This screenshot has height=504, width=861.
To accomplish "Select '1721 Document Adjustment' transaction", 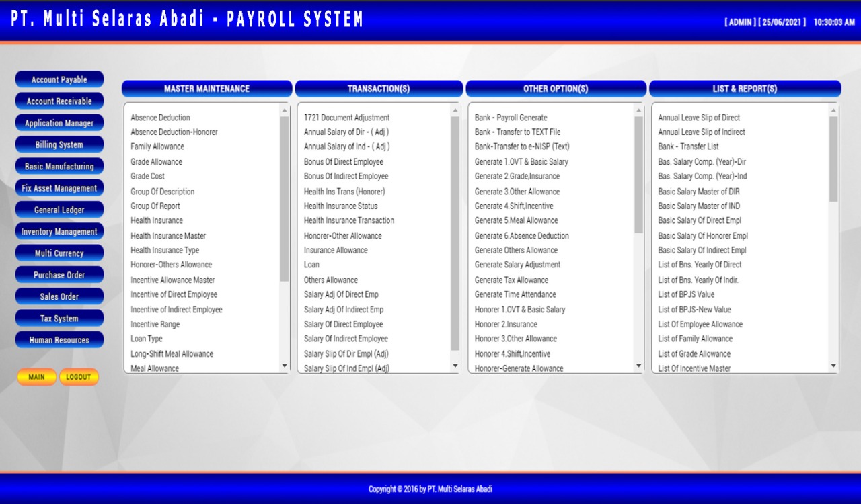I will pos(347,118).
